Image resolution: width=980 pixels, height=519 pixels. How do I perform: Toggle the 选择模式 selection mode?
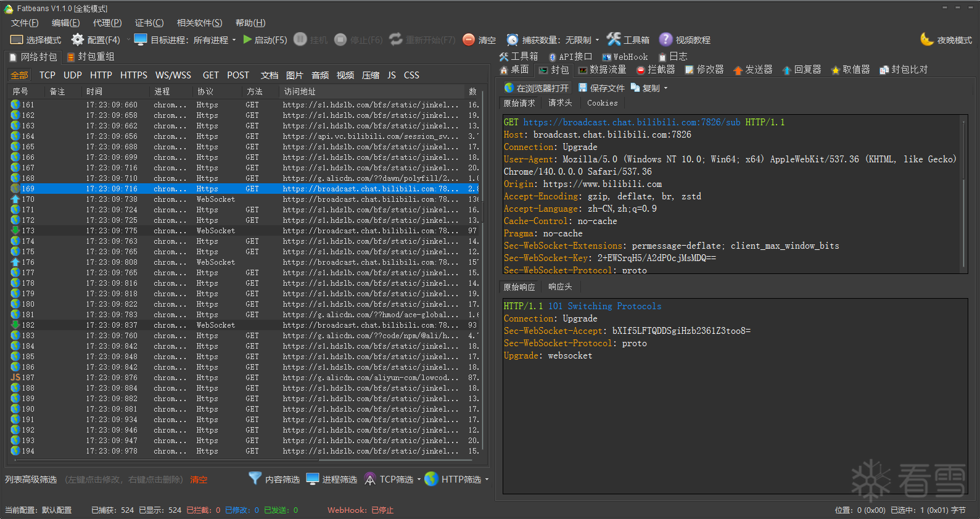(36, 39)
